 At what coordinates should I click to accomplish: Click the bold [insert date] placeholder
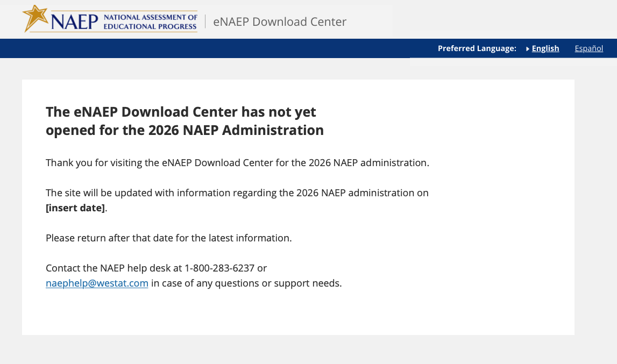tap(75, 208)
